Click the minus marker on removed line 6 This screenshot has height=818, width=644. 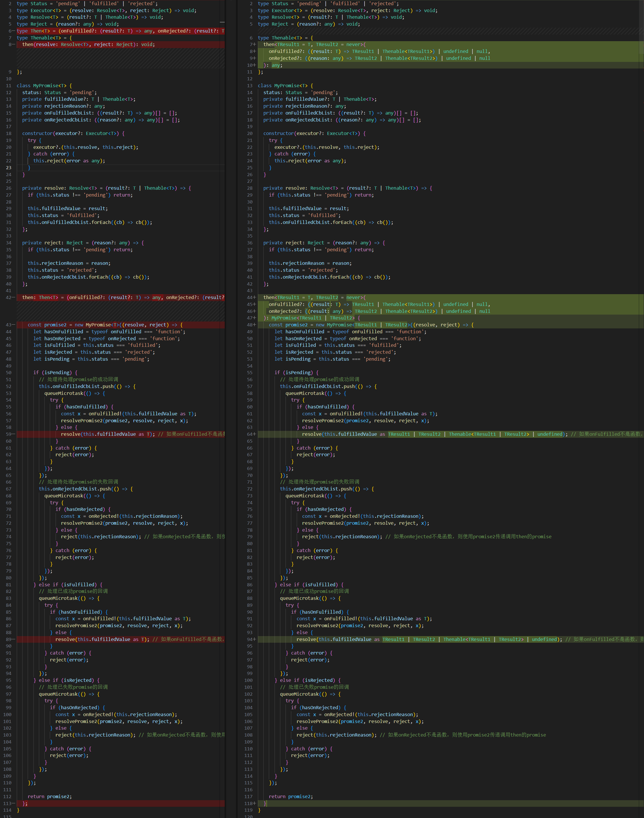pos(14,31)
